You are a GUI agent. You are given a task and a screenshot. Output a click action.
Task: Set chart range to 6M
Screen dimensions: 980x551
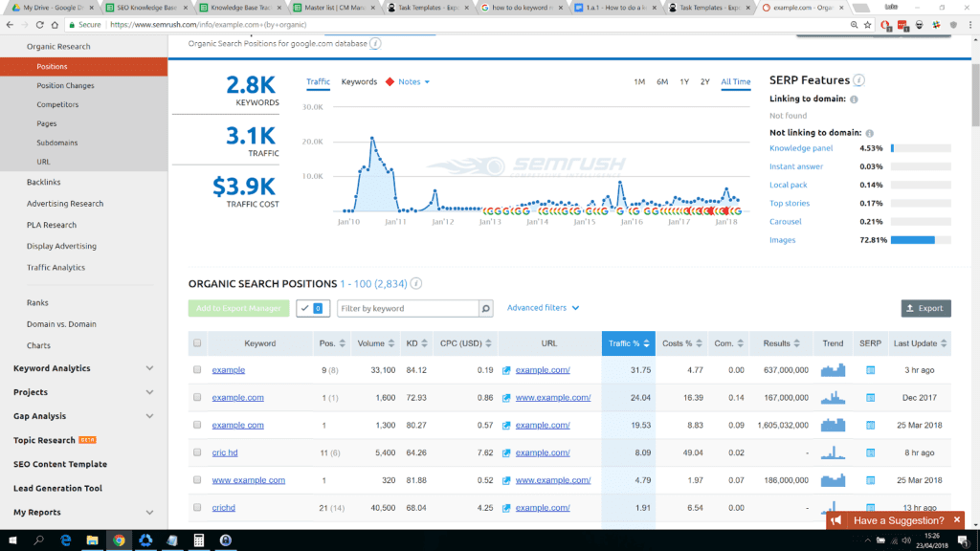(662, 82)
